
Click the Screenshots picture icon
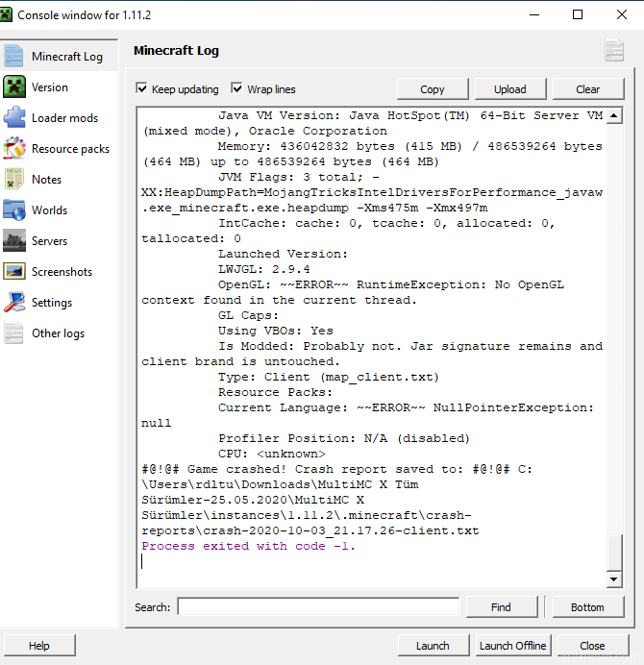click(14, 271)
